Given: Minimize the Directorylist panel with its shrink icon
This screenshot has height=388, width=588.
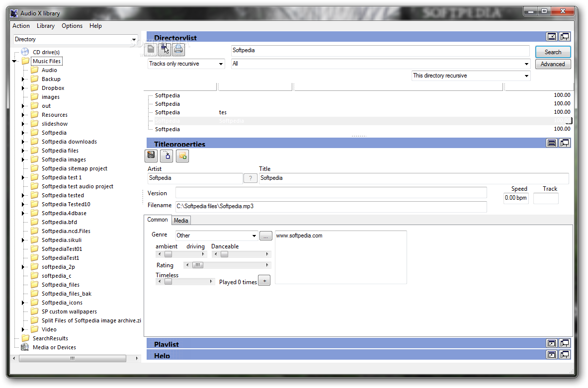Looking at the screenshot, I should 552,36.
